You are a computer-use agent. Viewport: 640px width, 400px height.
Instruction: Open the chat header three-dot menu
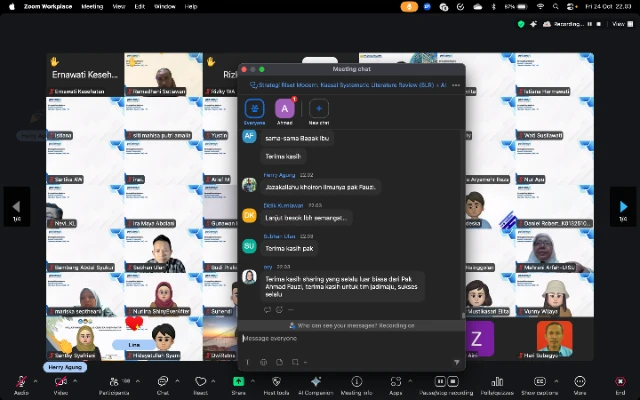click(x=456, y=85)
